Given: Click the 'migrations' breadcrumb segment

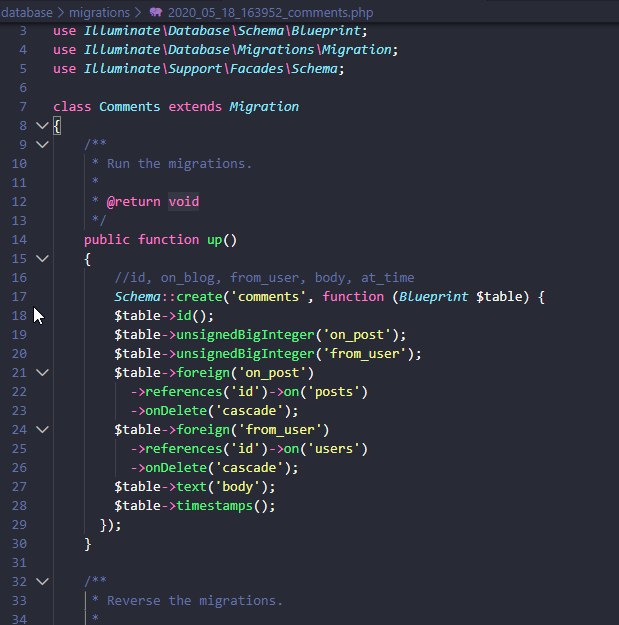Looking at the screenshot, I should (99, 13).
